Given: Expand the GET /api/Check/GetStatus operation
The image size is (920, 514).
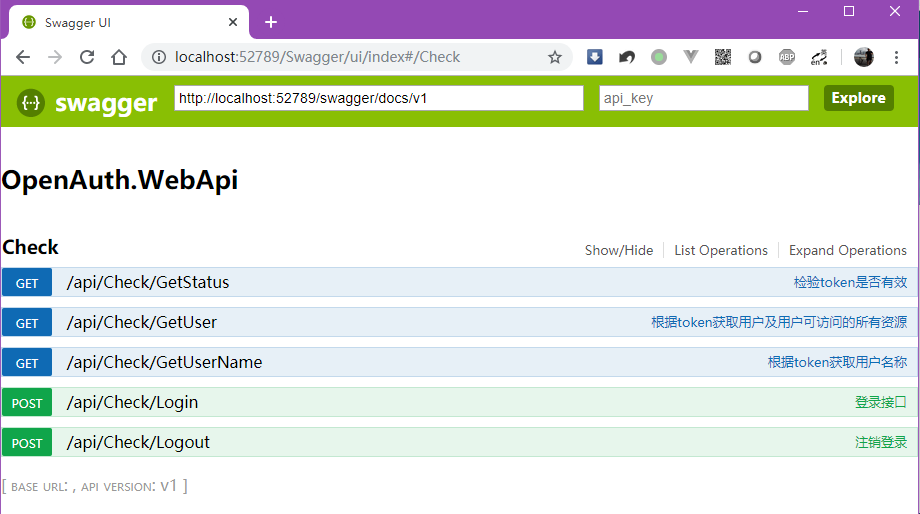Looking at the screenshot, I should pyautogui.click(x=148, y=283).
